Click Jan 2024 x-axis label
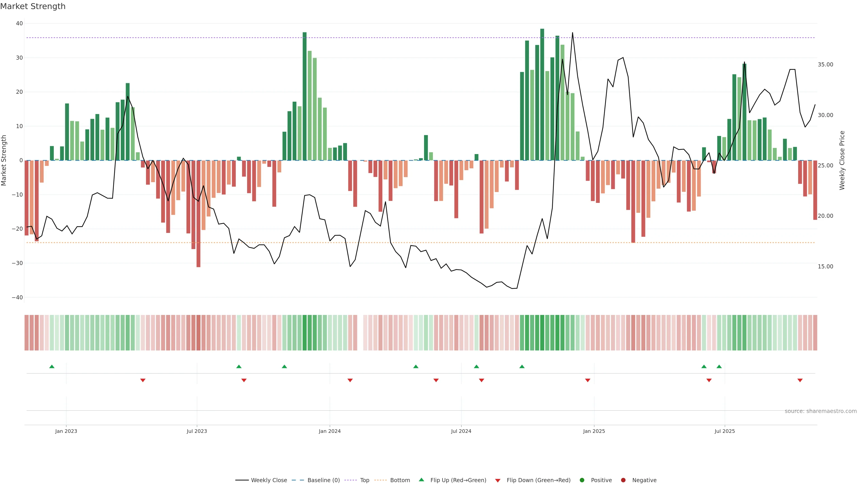 [330, 431]
